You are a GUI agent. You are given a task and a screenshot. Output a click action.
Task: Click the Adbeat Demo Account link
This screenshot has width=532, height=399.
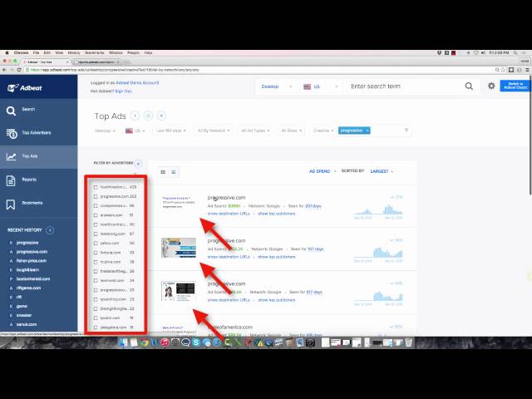coord(137,83)
